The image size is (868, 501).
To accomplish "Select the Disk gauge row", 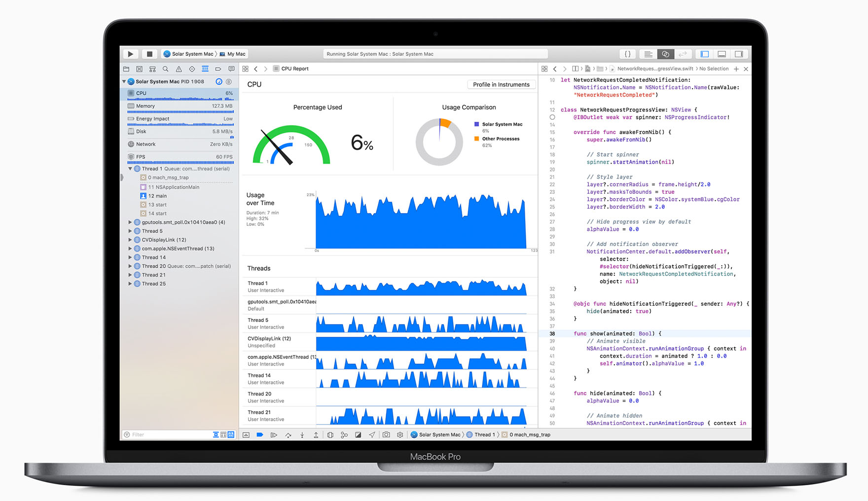I will tap(180, 132).
